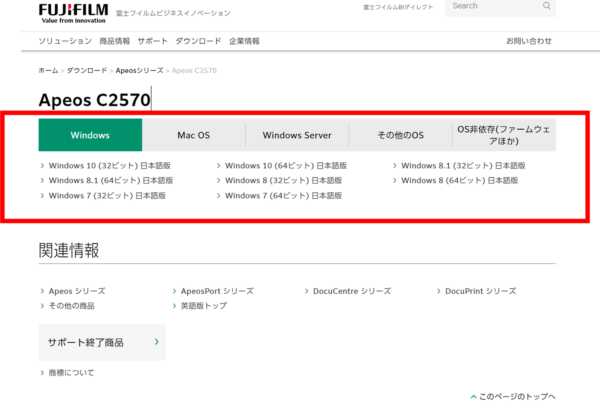Viewport: 600px width, 411px height.
Task: Click the サポート終了商品 button
Action: pos(101,342)
